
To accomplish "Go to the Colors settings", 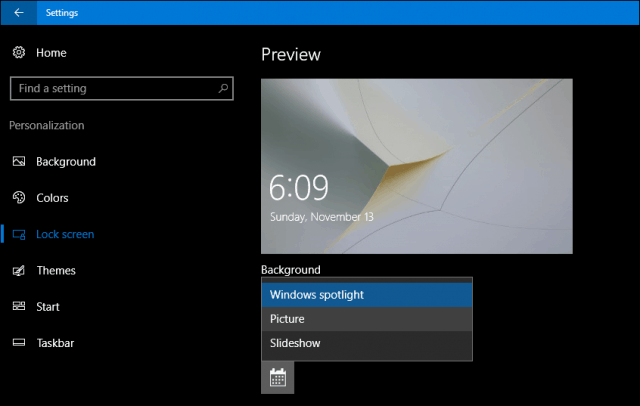I will (x=52, y=198).
